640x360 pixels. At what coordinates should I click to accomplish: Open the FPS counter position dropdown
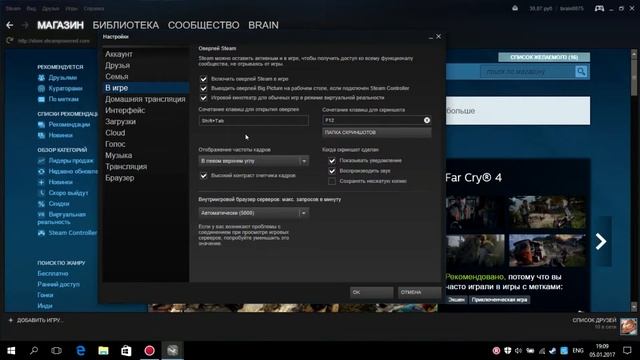coord(253,161)
